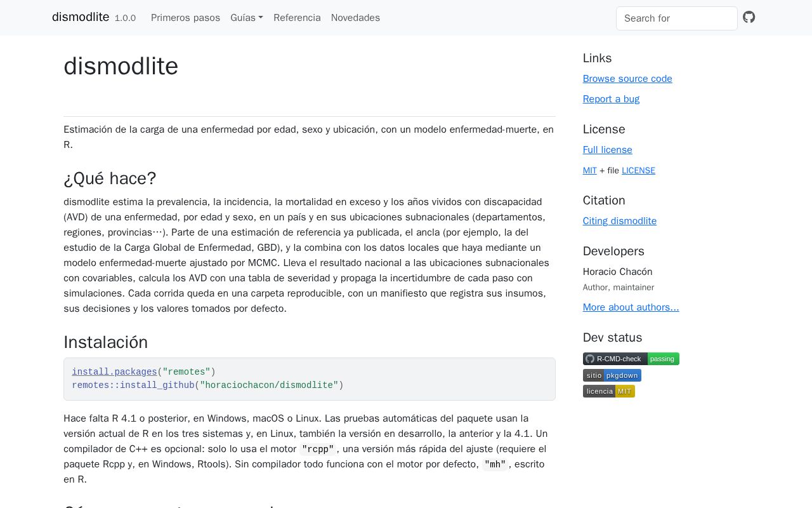Click the ¿Qué hace? heading
This screenshot has width=812, height=508.
(x=110, y=178)
